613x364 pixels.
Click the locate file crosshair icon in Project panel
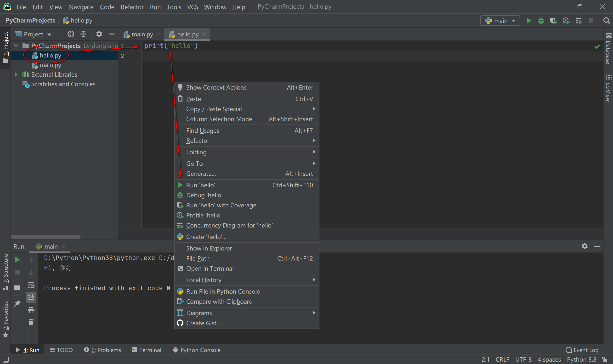tap(71, 34)
